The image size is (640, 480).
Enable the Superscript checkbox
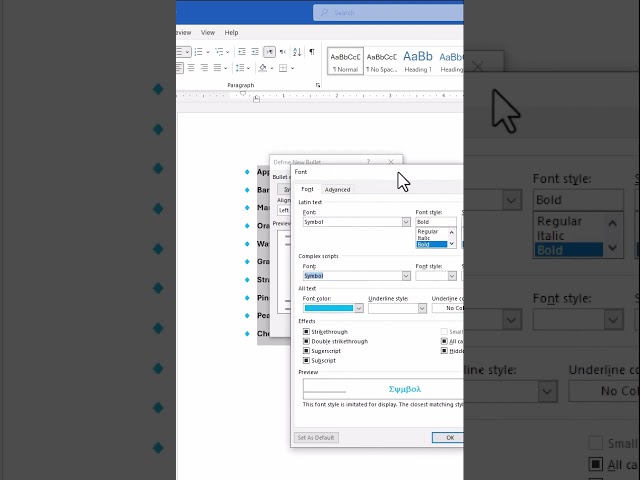pyautogui.click(x=306, y=351)
